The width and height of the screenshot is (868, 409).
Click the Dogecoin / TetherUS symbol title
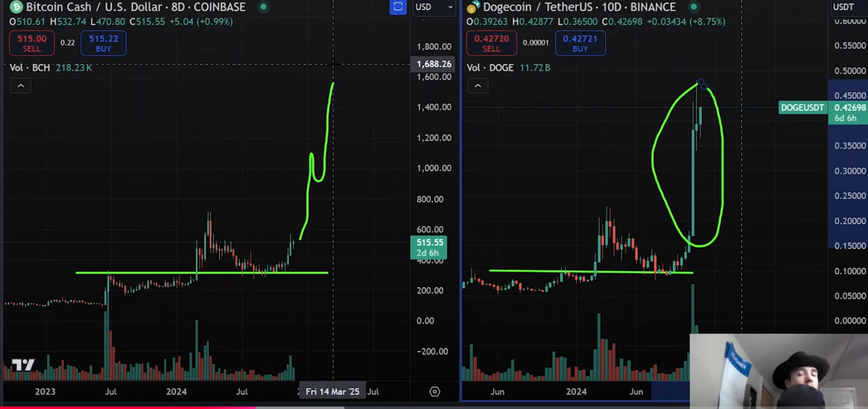coord(579,7)
